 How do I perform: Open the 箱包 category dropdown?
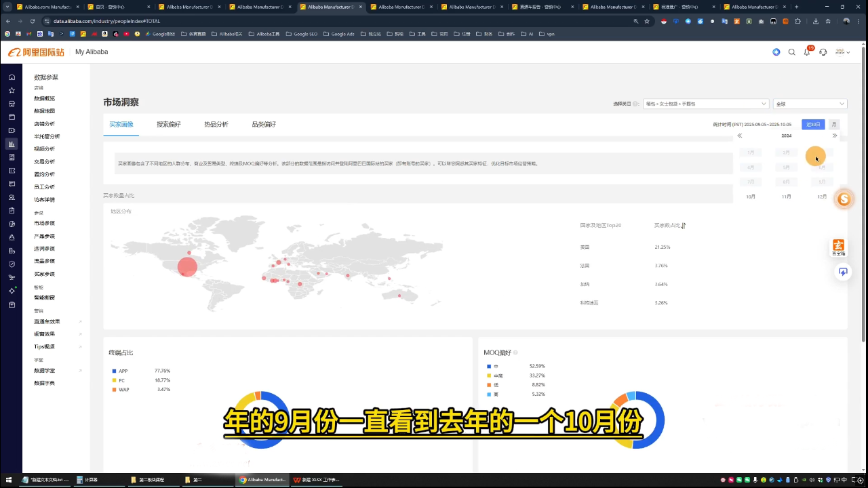click(705, 104)
